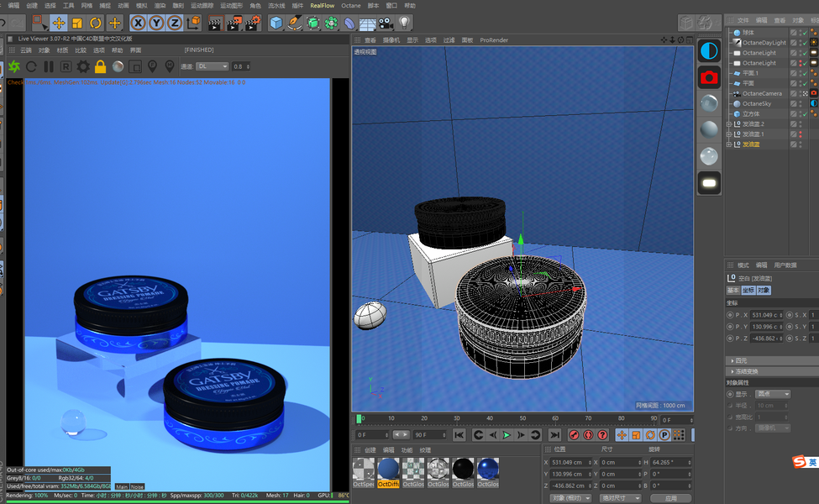
Task: Click the spline pen tool icon
Action: [295, 23]
